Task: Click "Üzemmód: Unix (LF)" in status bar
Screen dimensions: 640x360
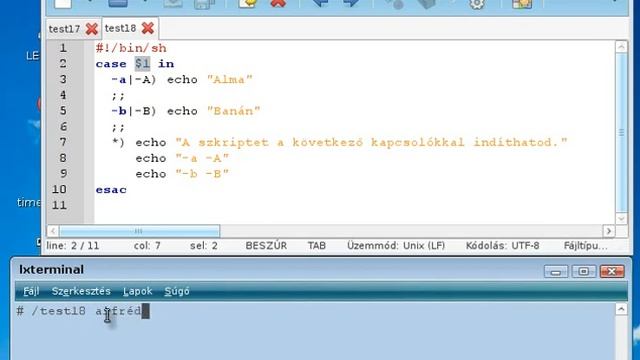Action: [396, 246]
